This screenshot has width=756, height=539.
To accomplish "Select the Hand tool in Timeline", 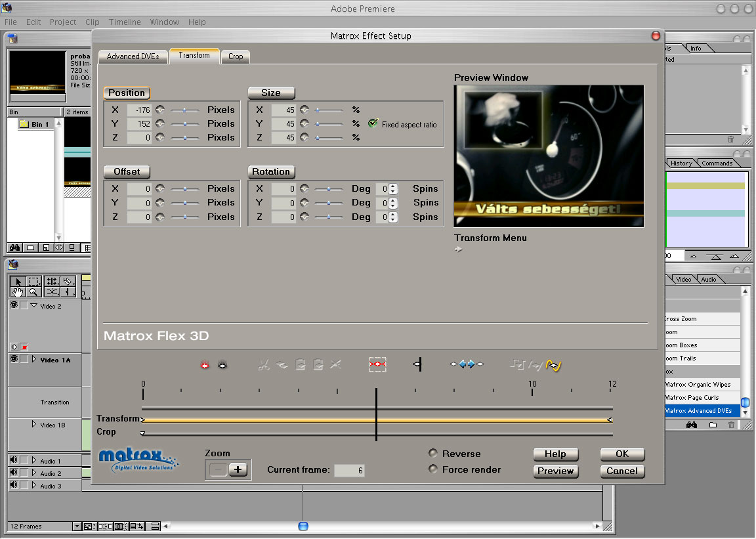I will click(18, 292).
